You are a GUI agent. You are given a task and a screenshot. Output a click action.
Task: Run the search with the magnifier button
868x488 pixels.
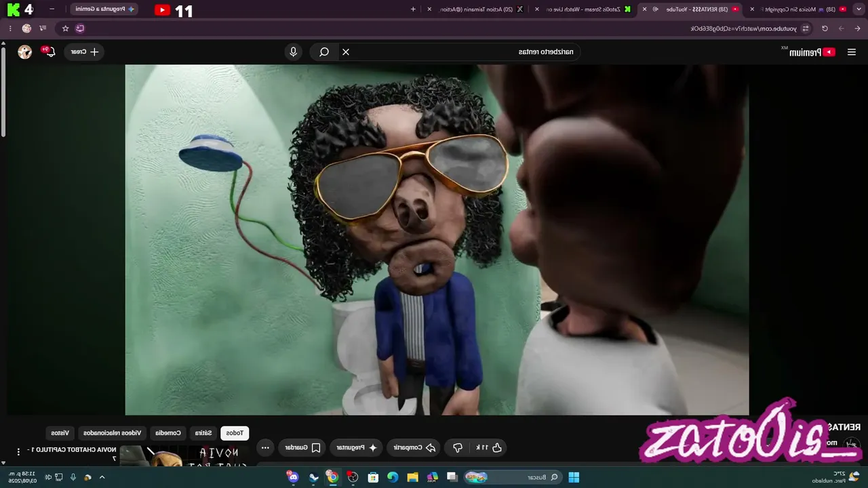click(x=324, y=52)
